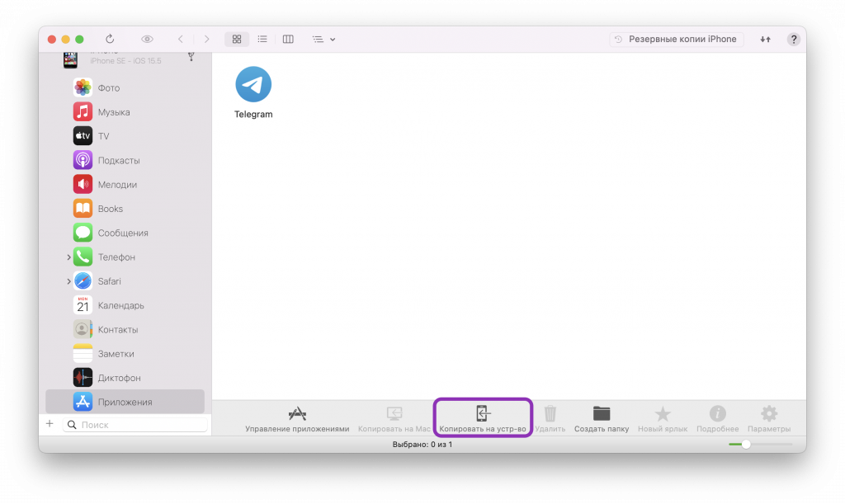The width and height of the screenshot is (845, 504).
Task: Select Телефон in the sidebar
Action: point(125,257)
